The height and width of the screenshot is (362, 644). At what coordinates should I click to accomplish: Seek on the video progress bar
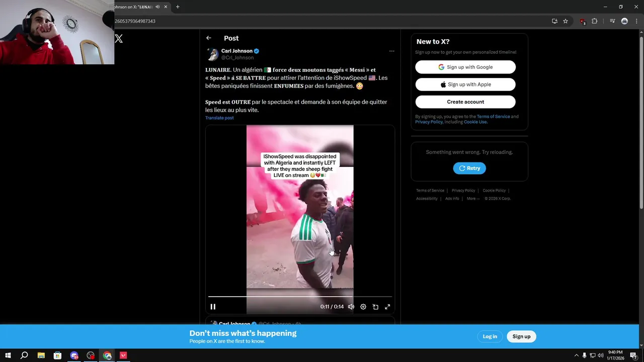pyautogui.click(x=300, y=297)
